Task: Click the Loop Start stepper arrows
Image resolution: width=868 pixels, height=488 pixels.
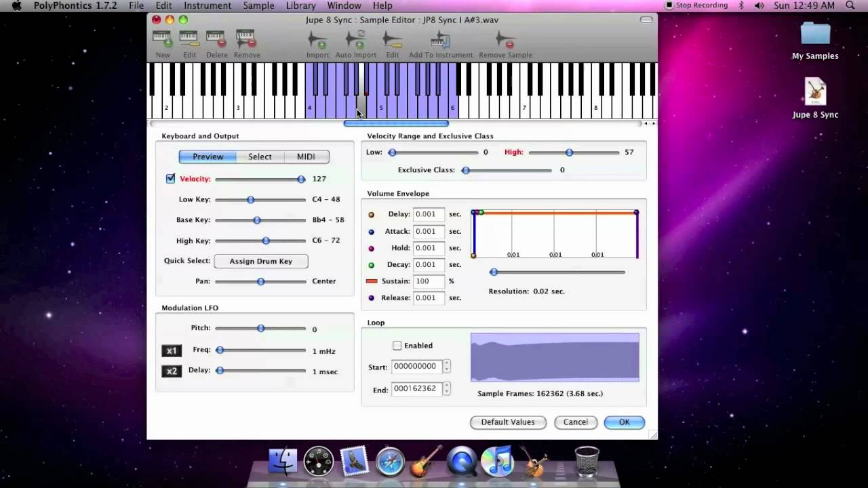Action: tap(446, 366)
